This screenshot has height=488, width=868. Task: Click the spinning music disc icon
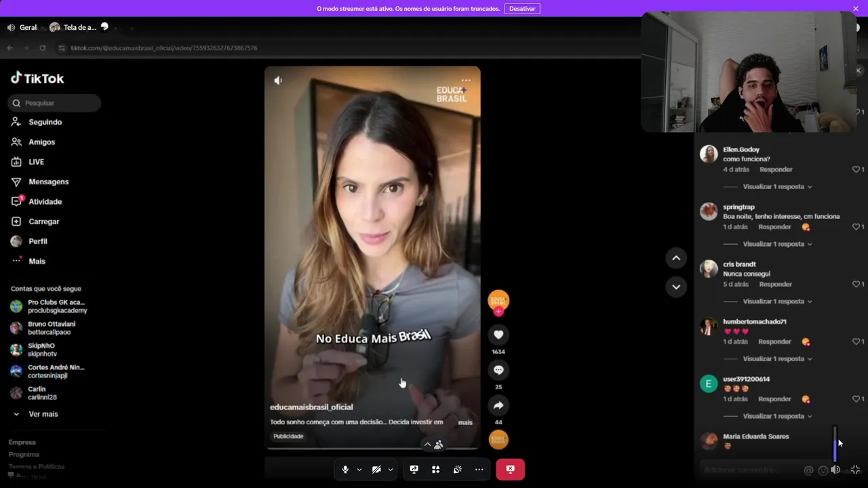(498, 440)
